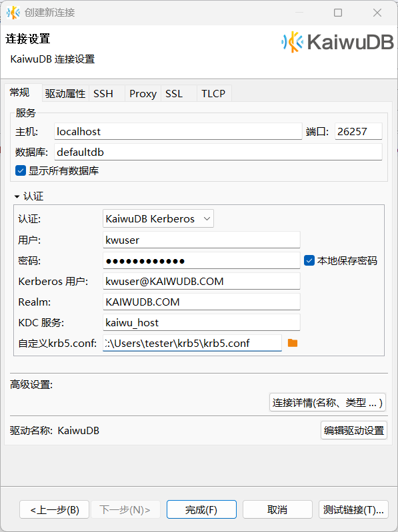Close the create new connection dialog
This screenshot has height=532, width=398.
pyautogui.click(x=377, y=13)
